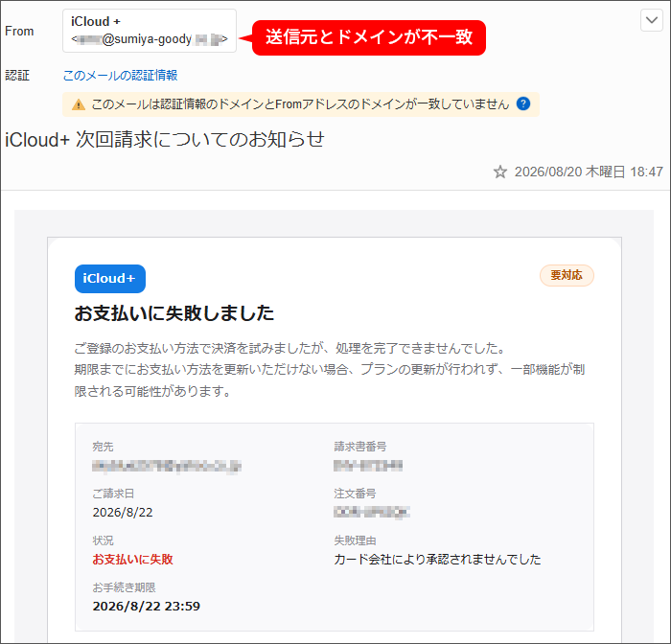Select the billing date '2026/8/22'
This screenshot has height=644, width=671.
tap(123, 512)
